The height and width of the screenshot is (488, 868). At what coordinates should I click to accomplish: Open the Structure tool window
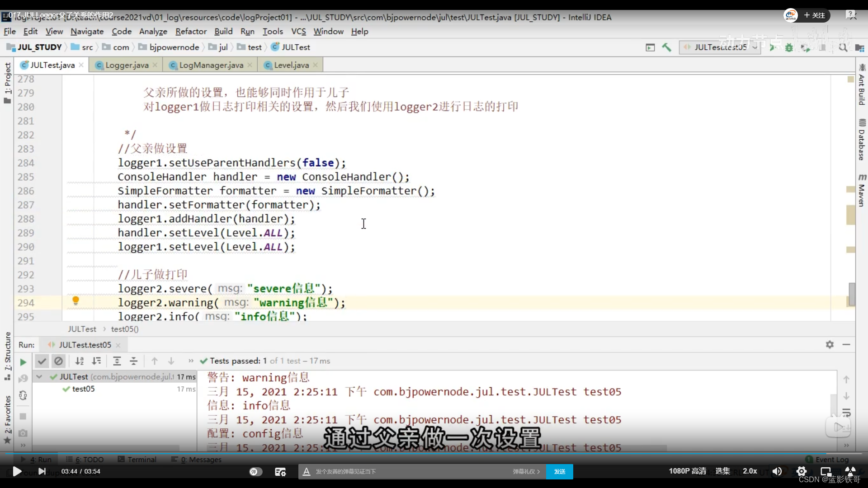pos(7,356)
